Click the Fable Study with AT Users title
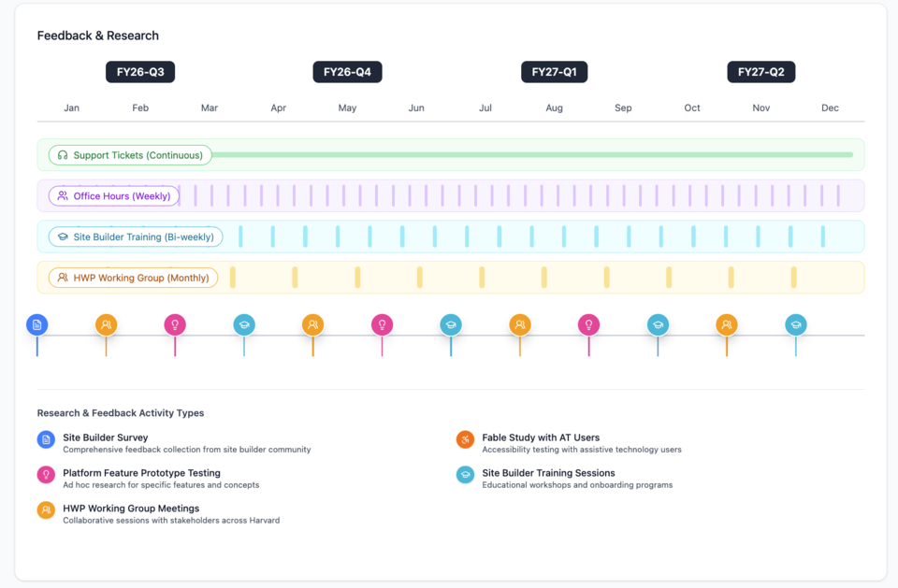Viewport: 898px width, 588px height. (541, 437)
